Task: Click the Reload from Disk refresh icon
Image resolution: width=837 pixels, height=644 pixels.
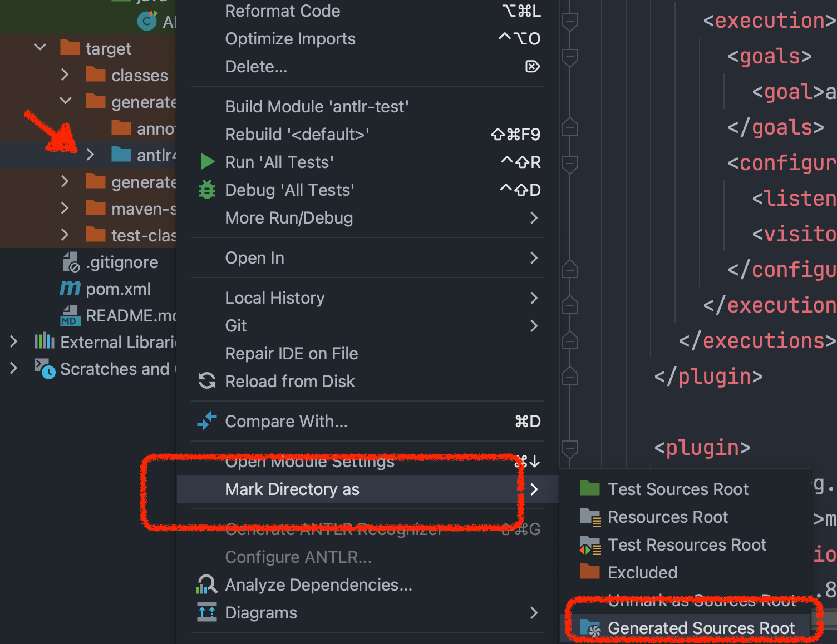Action: pos(207,381)
